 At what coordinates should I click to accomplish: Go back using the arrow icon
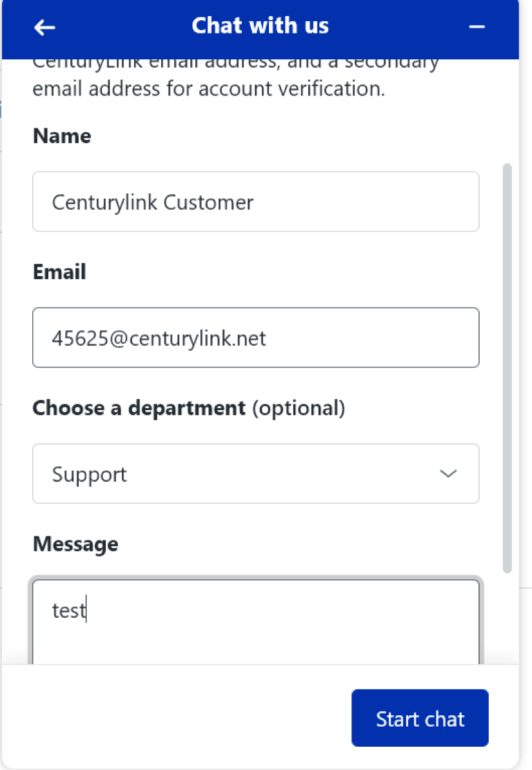44,28
